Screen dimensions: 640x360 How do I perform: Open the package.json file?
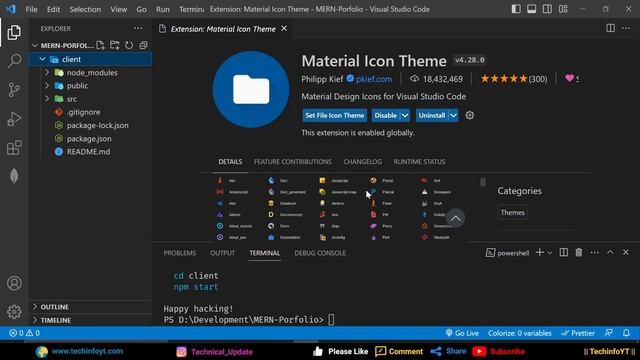tap(89, 139)
